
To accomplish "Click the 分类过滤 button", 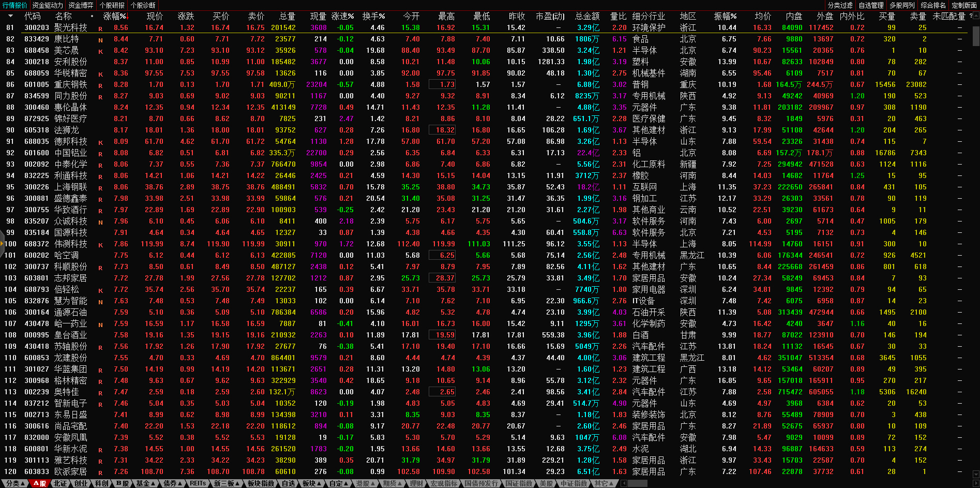I will 840,5.
